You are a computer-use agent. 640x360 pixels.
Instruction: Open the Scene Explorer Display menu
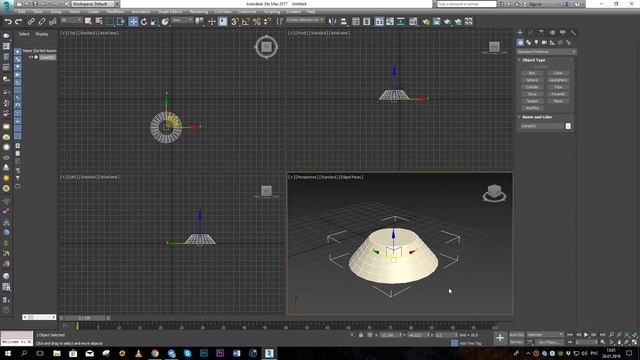tap(42, 34)
